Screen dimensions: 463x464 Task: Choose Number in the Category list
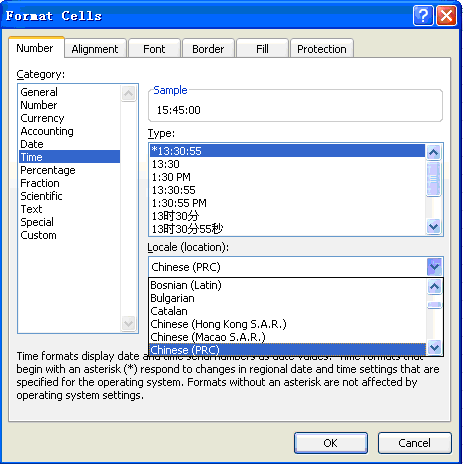[69, 105]
